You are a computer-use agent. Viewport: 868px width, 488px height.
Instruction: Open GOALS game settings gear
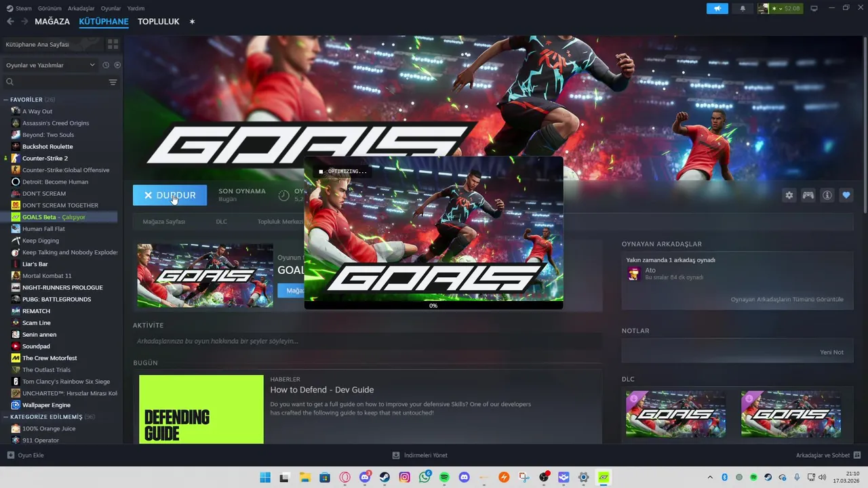[789, 195]
